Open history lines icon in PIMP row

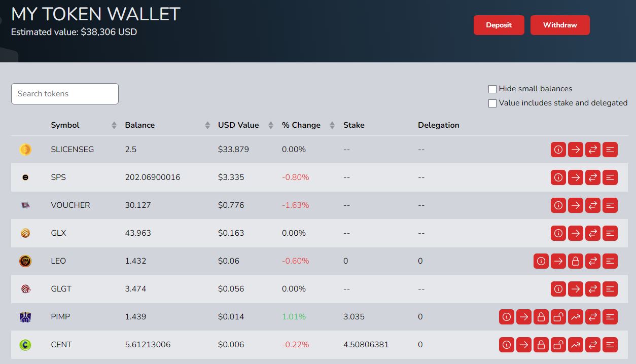[x=610, y=317]
